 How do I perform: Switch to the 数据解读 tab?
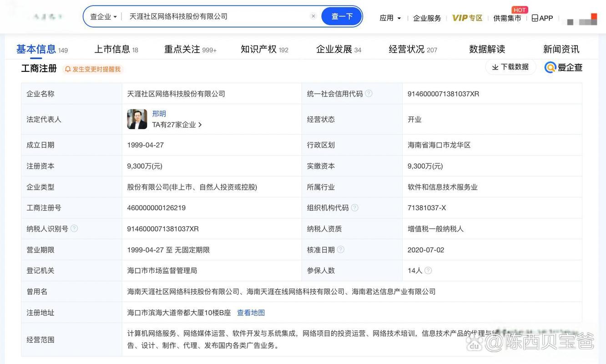(487, 49)
